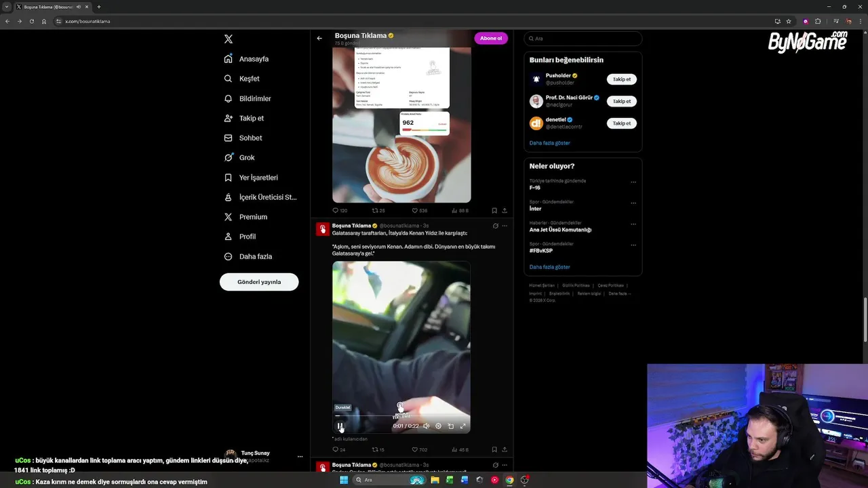The height and width of the screenshot is (488, 868).
Task: Open the F-16 trending topic
Action: click(535, 188)
